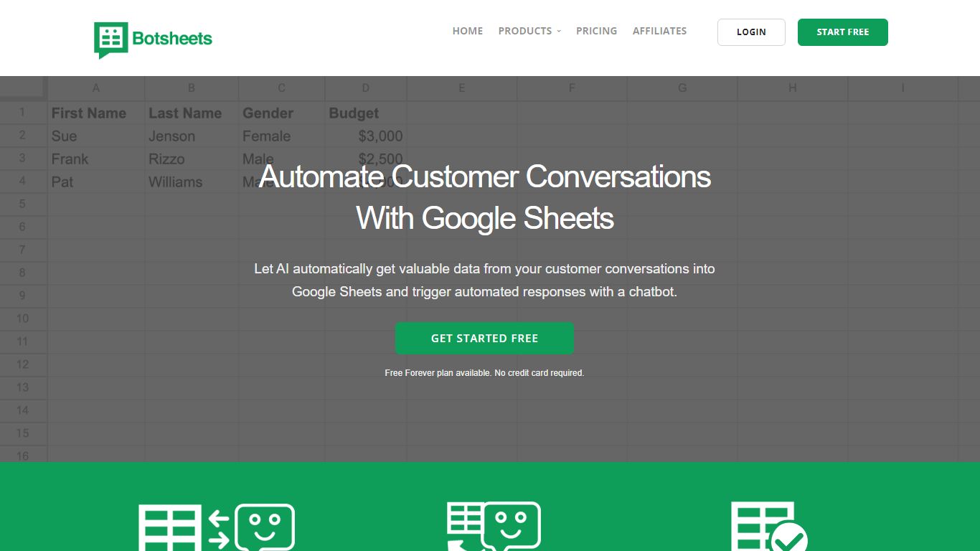This screenshot has width=980, height=551.
Task: Click the sheet-to-chatbot two-way sync icon
Action: tap(215, 527)
